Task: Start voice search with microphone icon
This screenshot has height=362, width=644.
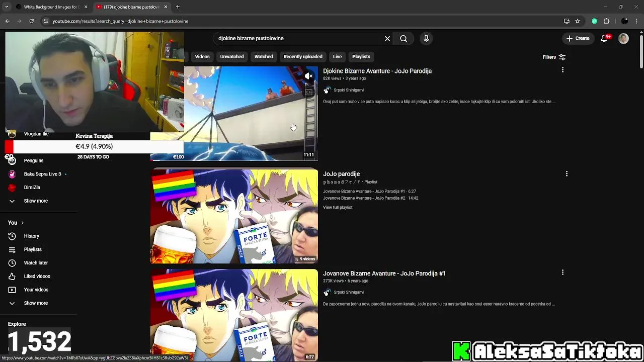Action: coord(426,38)
